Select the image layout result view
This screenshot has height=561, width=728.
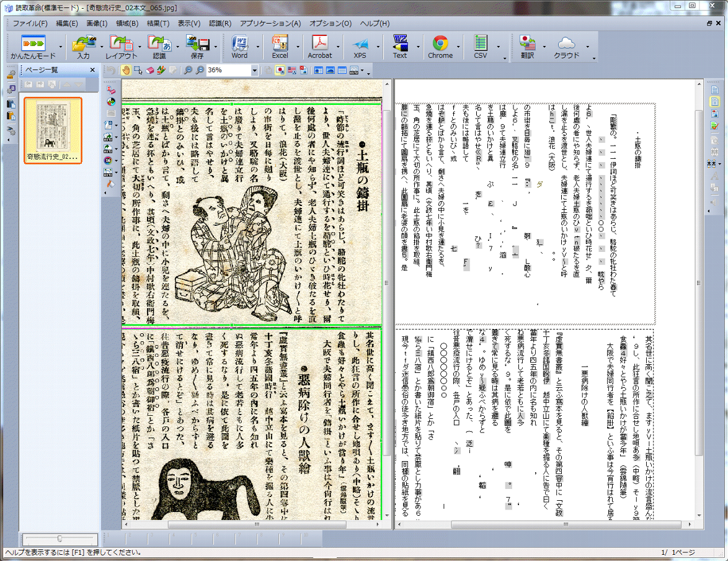click(x=714, y=114)
